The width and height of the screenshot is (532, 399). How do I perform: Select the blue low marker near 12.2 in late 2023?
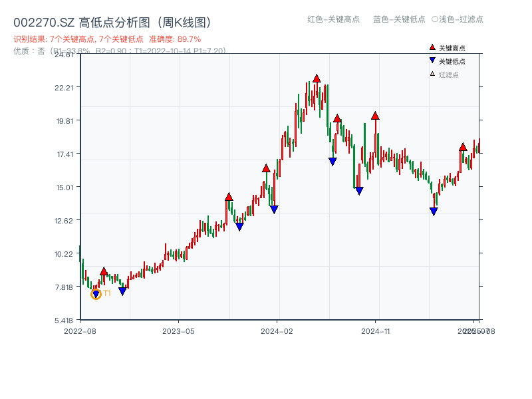click(239, 227)
